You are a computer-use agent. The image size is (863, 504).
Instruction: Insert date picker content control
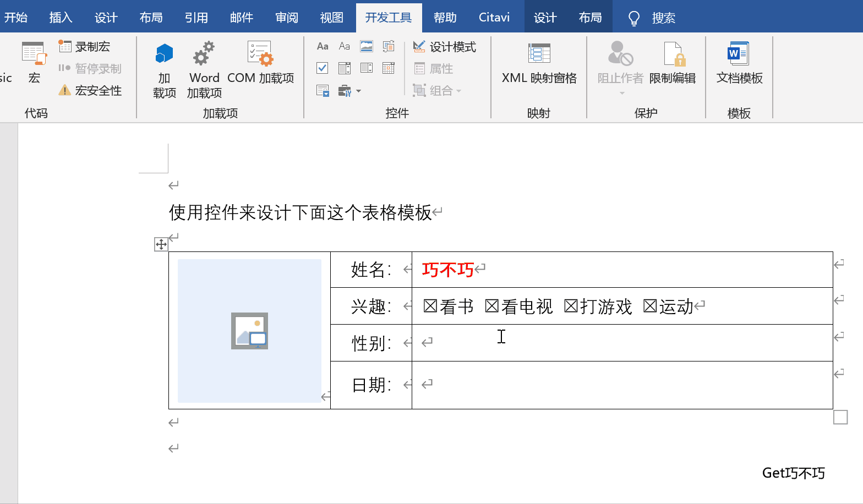[x=389, y=68]
